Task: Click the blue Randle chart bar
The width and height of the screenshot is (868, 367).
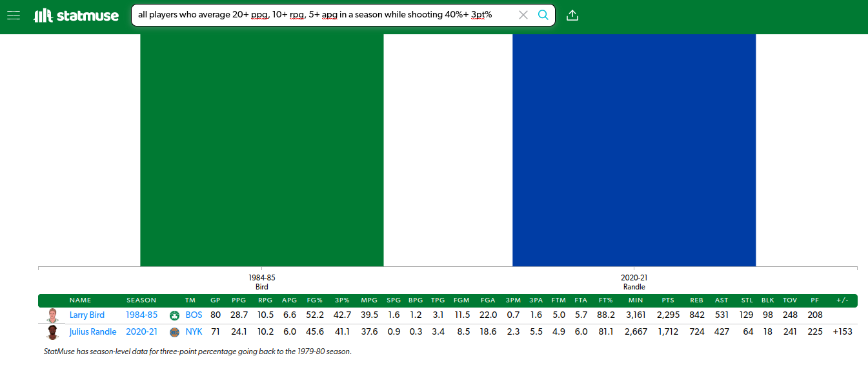Action: (634, 150)
